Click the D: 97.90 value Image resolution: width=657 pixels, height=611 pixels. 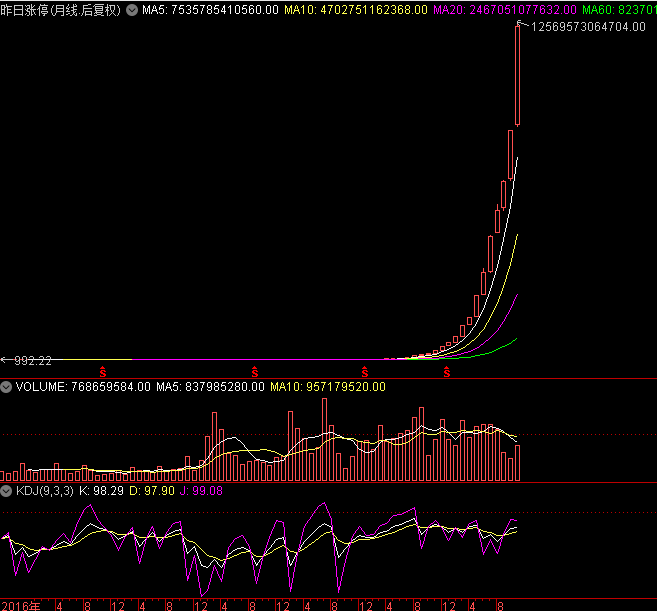tap(152, 491)
